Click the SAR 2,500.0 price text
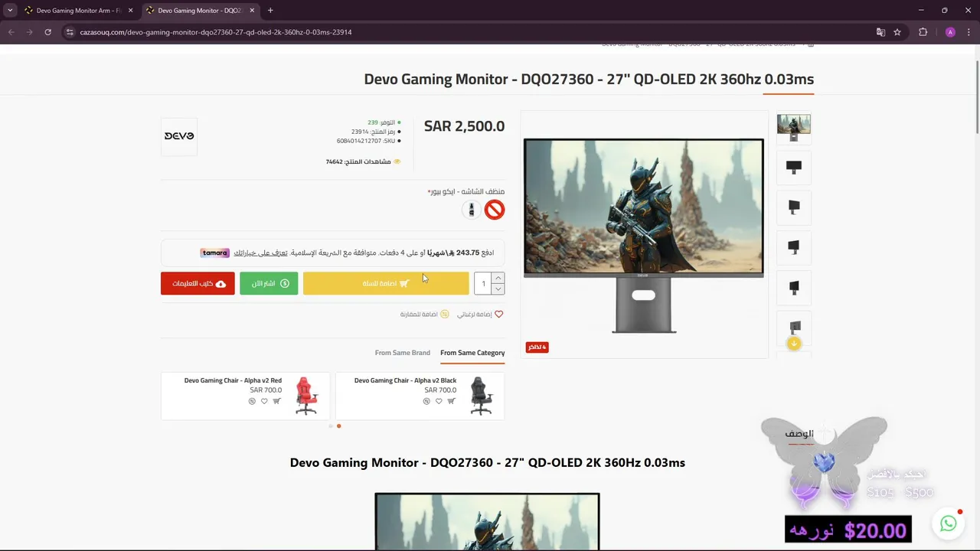980x551 pixels. pyautogui.click(x=464, y=126)
